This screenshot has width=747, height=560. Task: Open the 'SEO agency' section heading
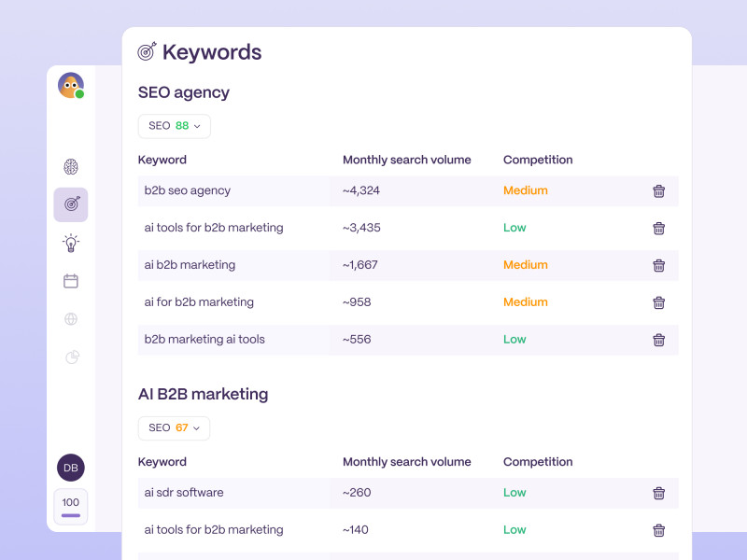183,92
